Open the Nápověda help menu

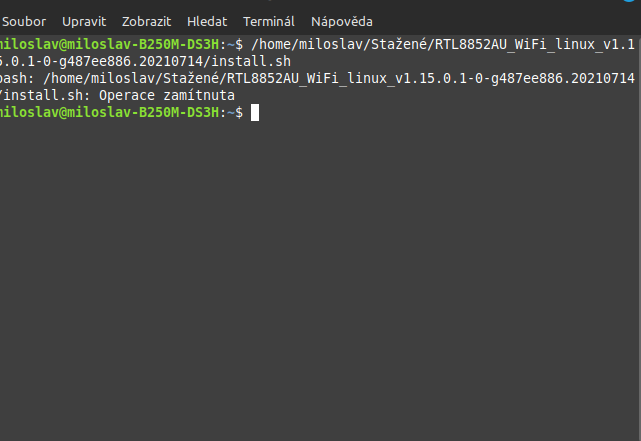tap(342, 21)
